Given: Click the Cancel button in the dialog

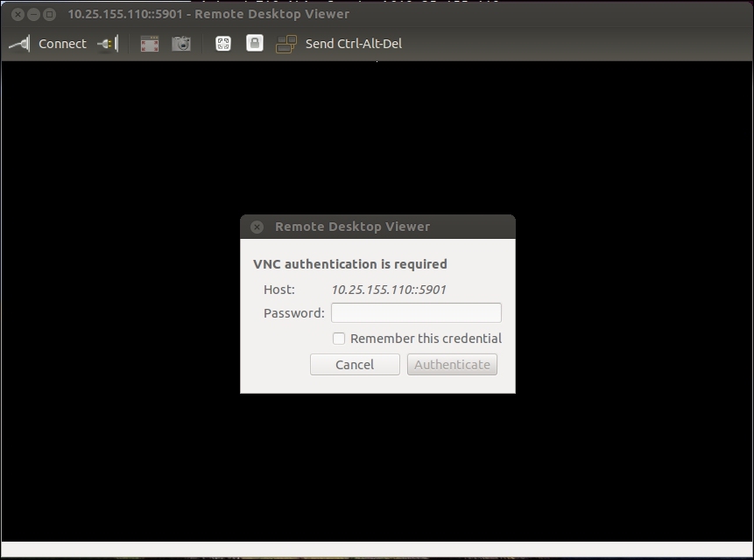Looking at the screenshot, I should (x=355, y=364).
